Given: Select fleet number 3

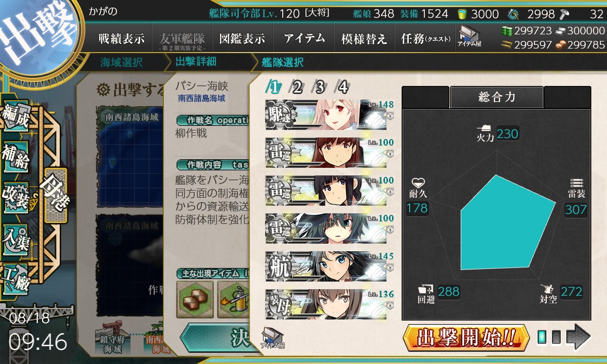Looking at the screenshot, I should pyautogui.click(x=320, y=87).
